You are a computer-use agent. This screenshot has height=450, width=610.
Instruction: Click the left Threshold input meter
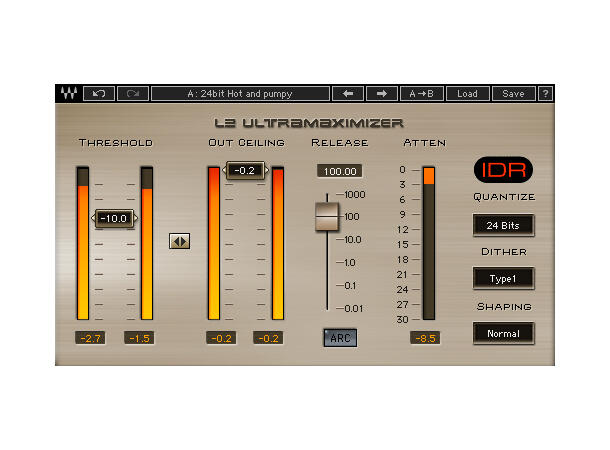[x=83, y=243]
